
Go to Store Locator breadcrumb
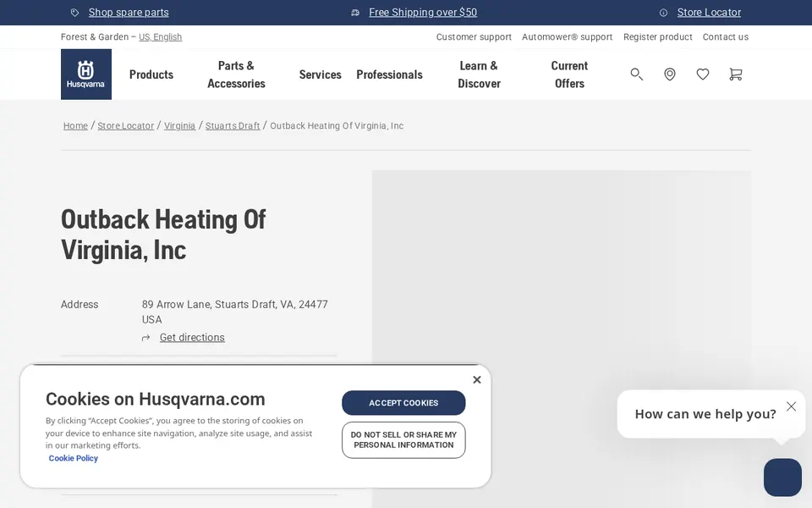tap(126, 125)
